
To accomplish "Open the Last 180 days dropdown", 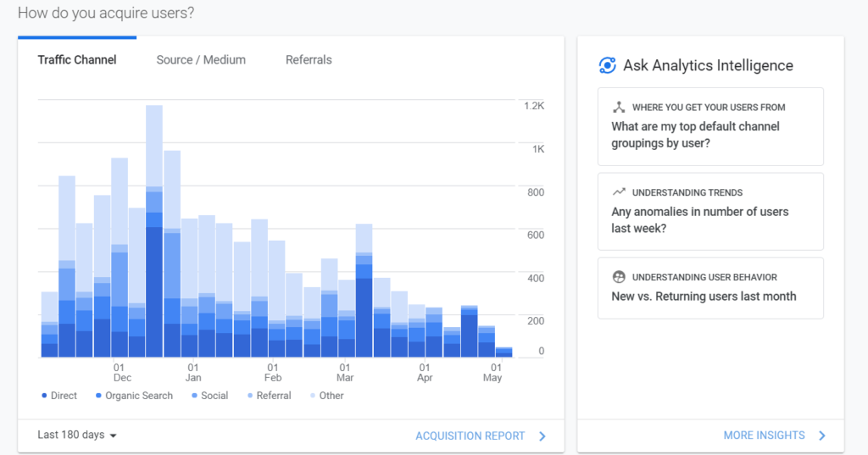I will pyautogui.click(x=76, y=435).
